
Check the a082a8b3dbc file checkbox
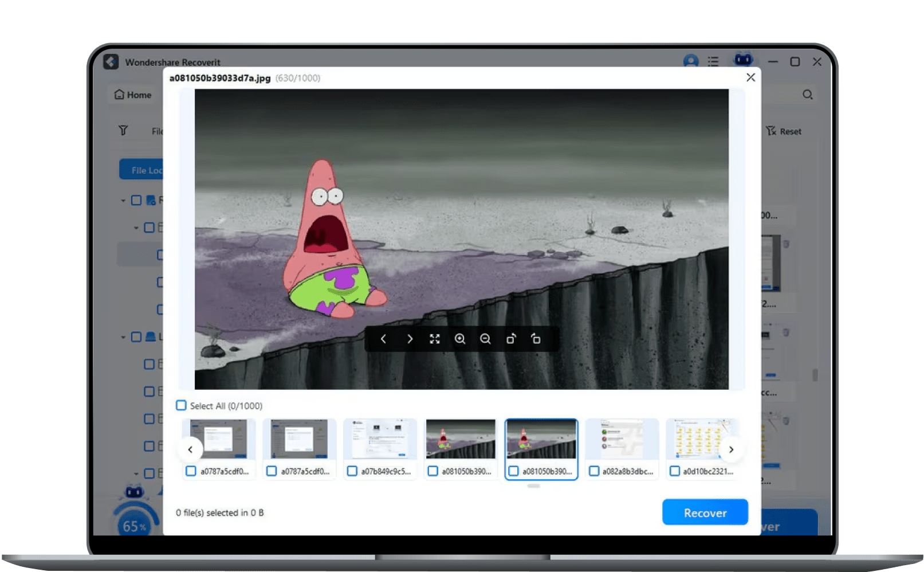click(594, 471)
